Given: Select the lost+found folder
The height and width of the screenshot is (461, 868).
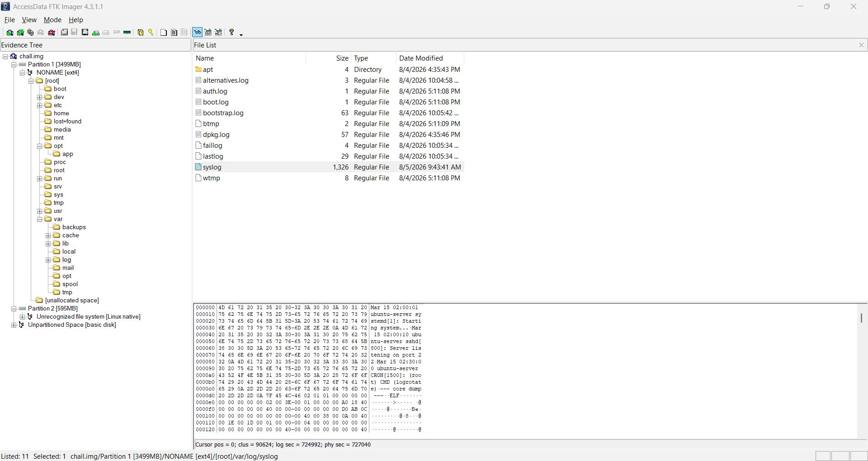Looking at the screenshot, I should point(63,122).
